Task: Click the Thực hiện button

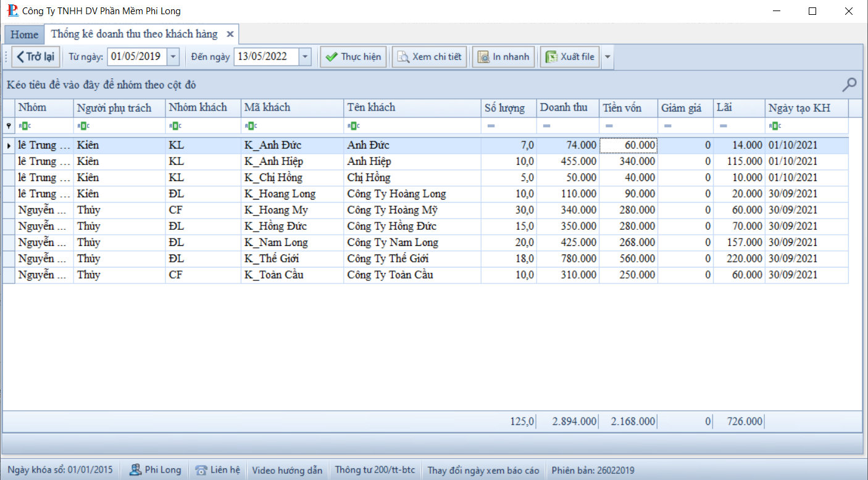Action: coord(354,57)
